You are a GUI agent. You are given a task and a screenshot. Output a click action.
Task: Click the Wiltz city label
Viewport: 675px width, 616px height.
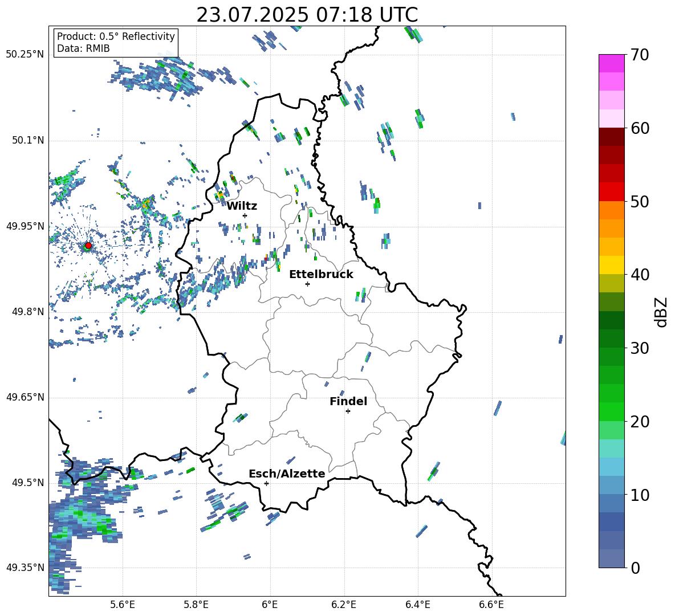(242, 206)
